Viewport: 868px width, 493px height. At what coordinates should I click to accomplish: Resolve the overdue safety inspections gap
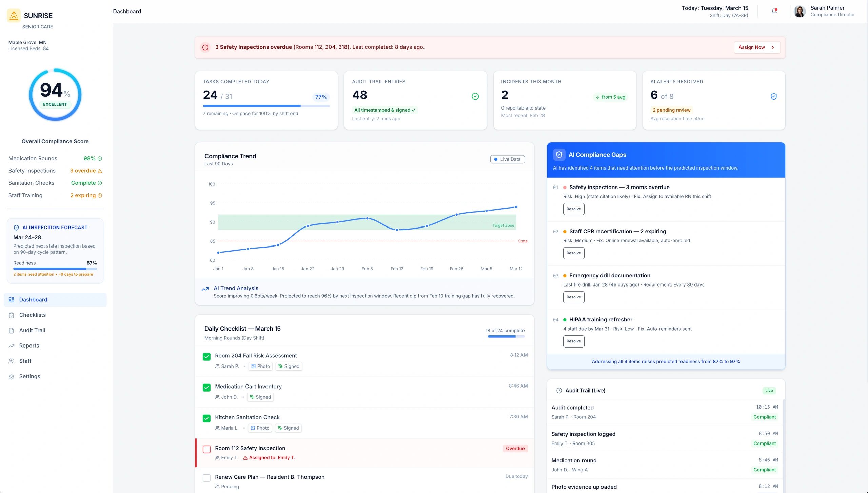(x=574, y=209)
